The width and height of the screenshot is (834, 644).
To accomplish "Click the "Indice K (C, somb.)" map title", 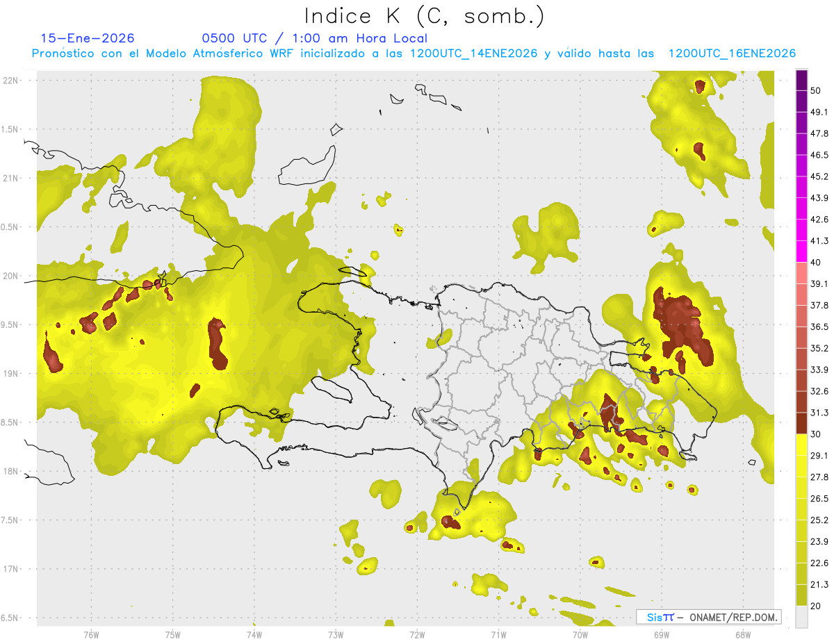I will (424, 17).
